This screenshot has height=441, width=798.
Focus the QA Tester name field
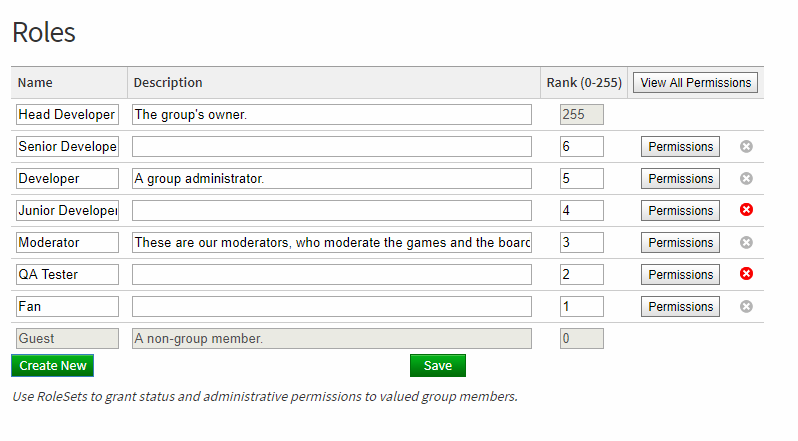click(67, 275)
